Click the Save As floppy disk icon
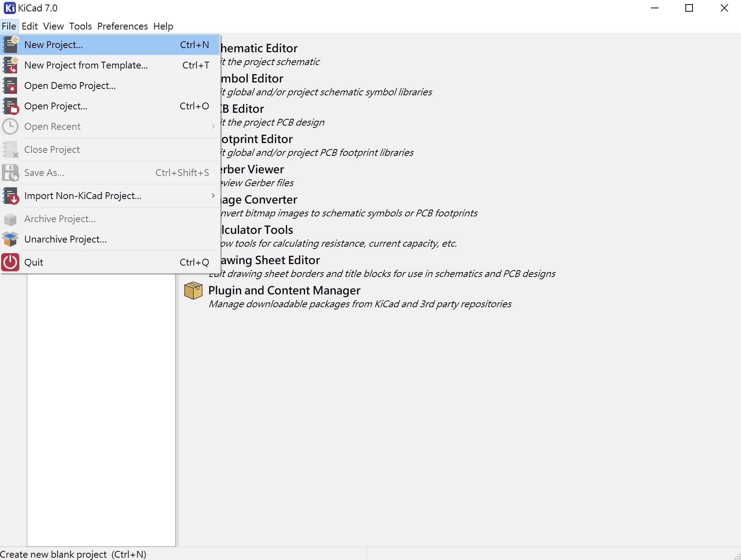Viewport: 741px width, 560px height. (x=11, y=173)
